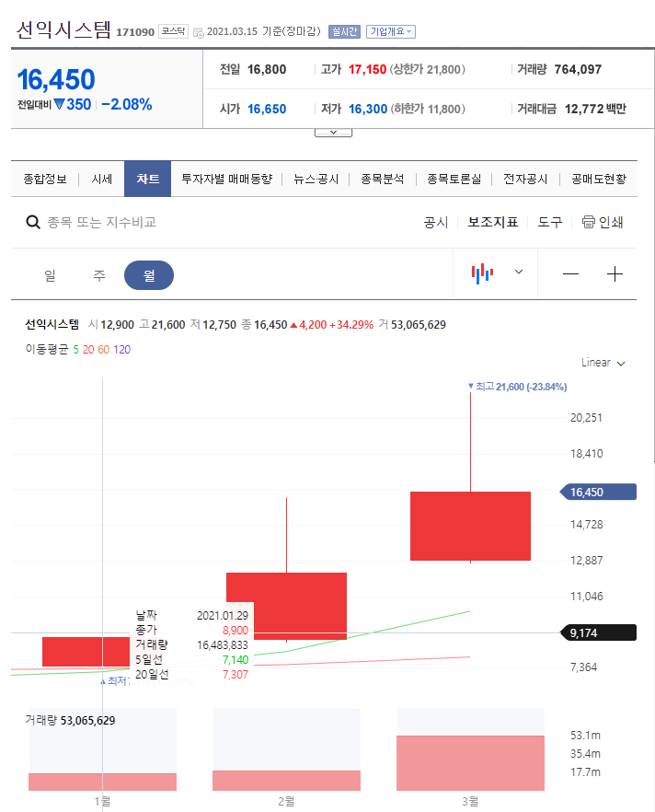
Task: Click the previous close 16,800 value
Action: [267, 69]
